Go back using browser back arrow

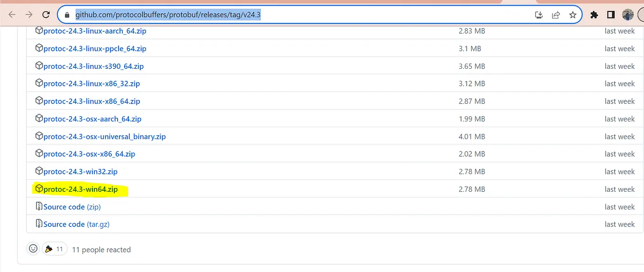pyautogui.click(x=12, y=15)
